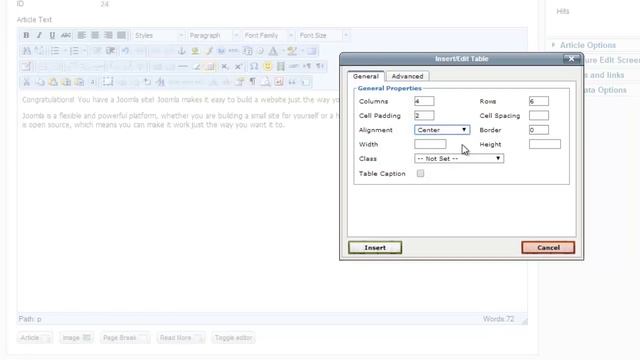Open the Alignment dropdown set to Center
The height and width of the screenshot is (360, 640).
pos(442,130)
